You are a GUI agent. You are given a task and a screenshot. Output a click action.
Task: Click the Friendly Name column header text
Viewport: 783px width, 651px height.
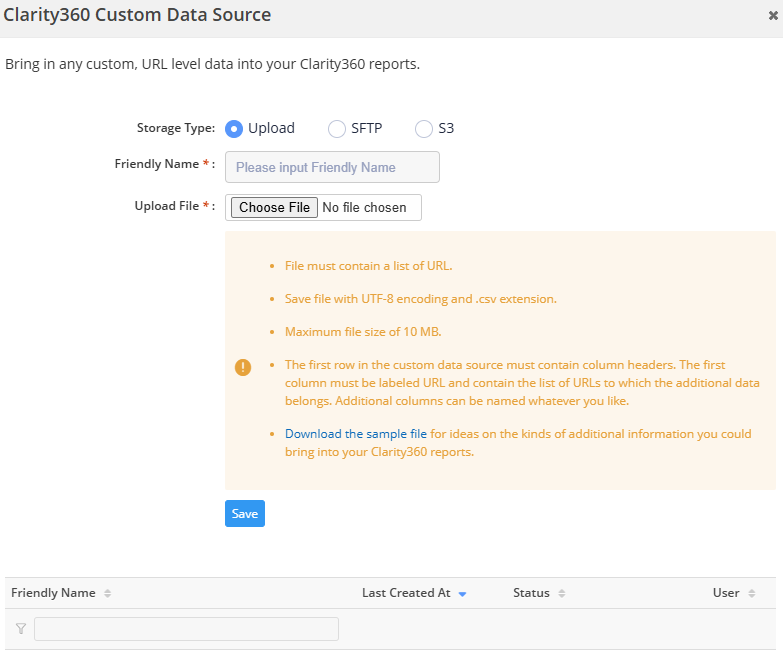point(53,593)
